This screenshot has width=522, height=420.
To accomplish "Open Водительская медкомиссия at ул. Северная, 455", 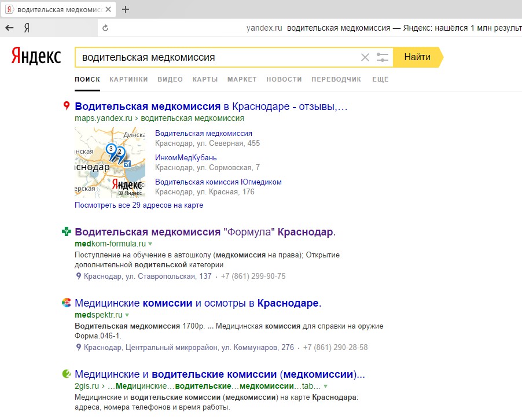I will tap(203, 134).
